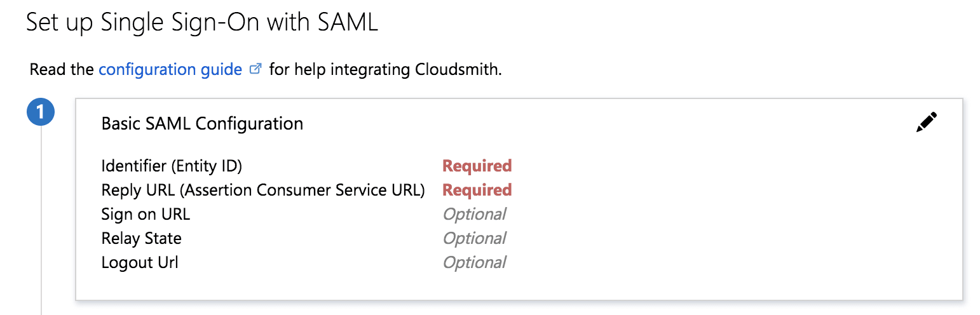Click the Required value next to Reply URL
The height and width of the screenshot is (315, 980).
click(x=477, y=190)
